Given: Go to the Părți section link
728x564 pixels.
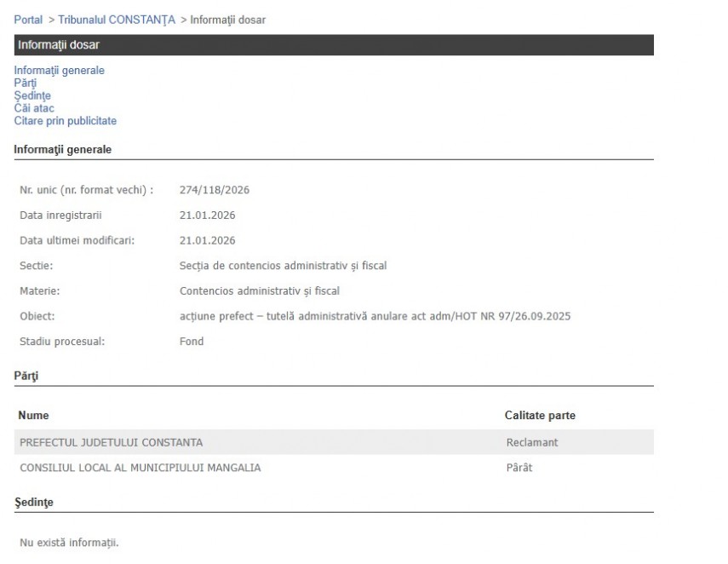Looking at the screenshot, I should (x=25, y=83).
